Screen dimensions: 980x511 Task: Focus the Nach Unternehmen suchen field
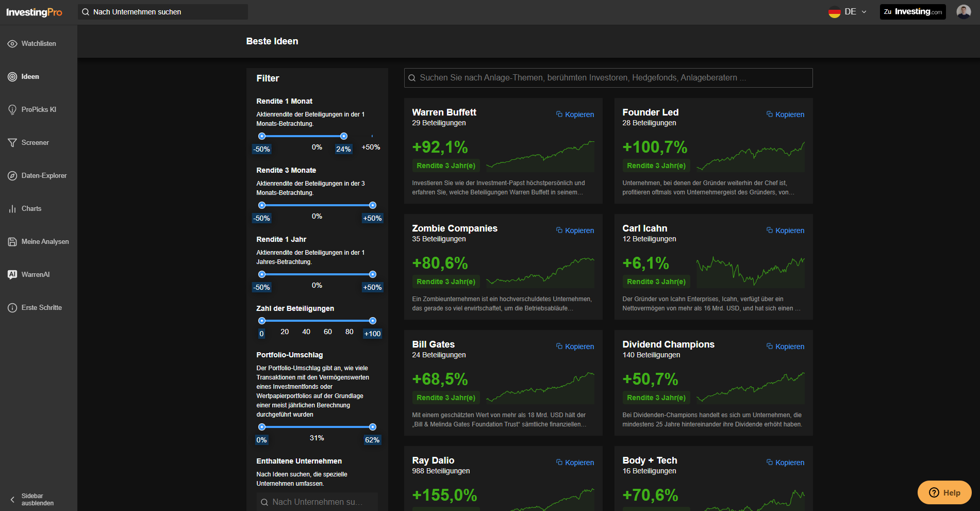pos(163,12)
